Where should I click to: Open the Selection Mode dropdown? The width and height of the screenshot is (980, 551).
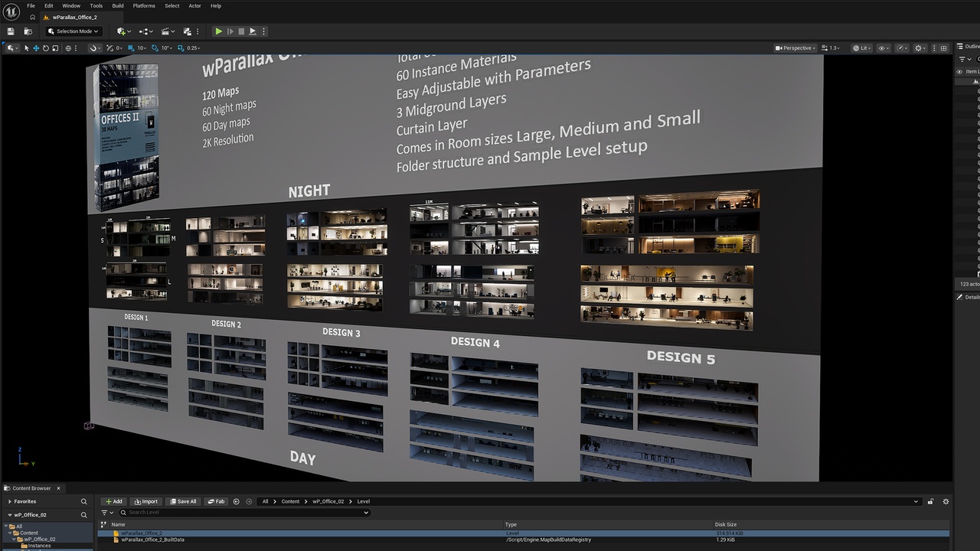[72, 31]
